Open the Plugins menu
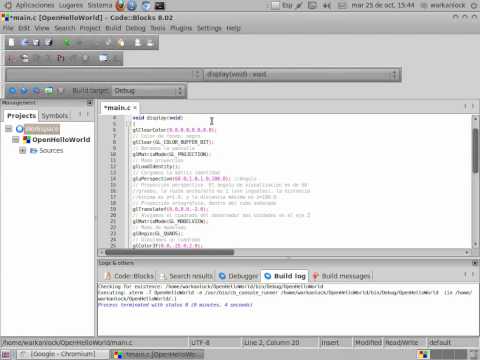 point(181,28)
